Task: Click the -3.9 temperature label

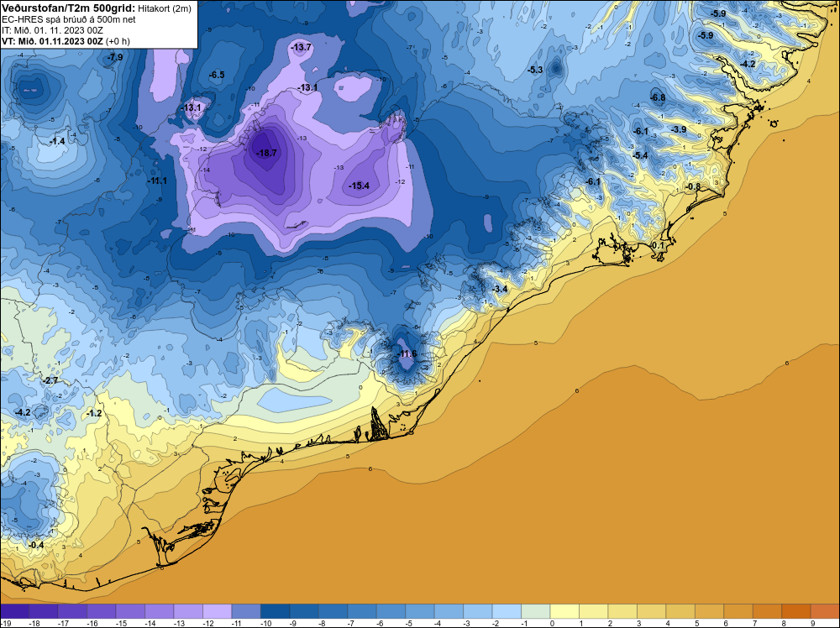Action: click(679, 129)
